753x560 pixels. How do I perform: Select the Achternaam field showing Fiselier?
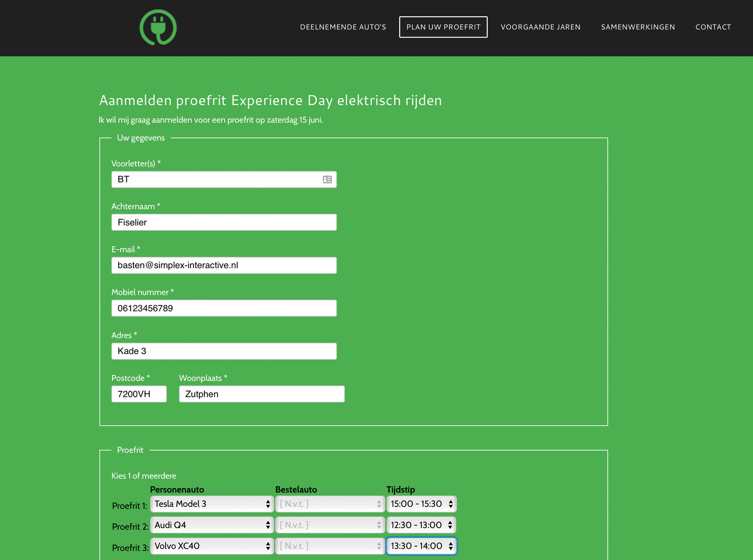coord(224,222)
